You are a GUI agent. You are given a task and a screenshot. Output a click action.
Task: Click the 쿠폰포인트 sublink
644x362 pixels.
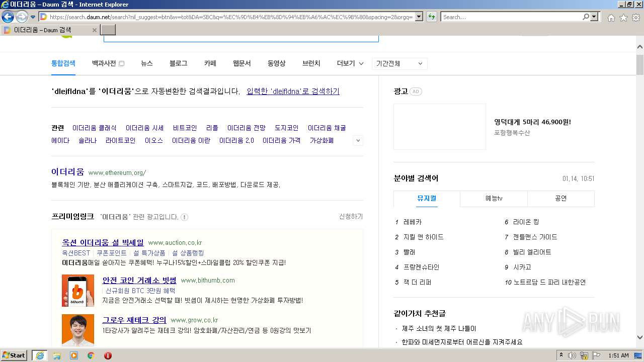(x=112, y=253)
